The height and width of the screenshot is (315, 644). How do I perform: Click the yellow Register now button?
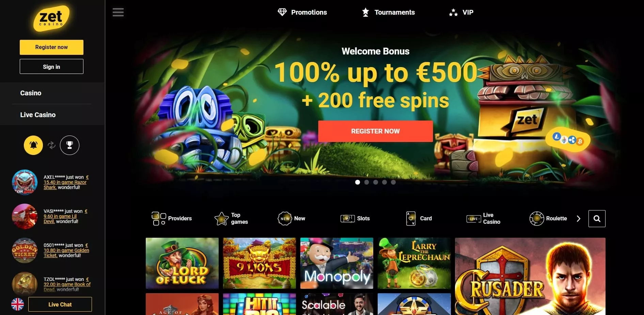(51, 47)
